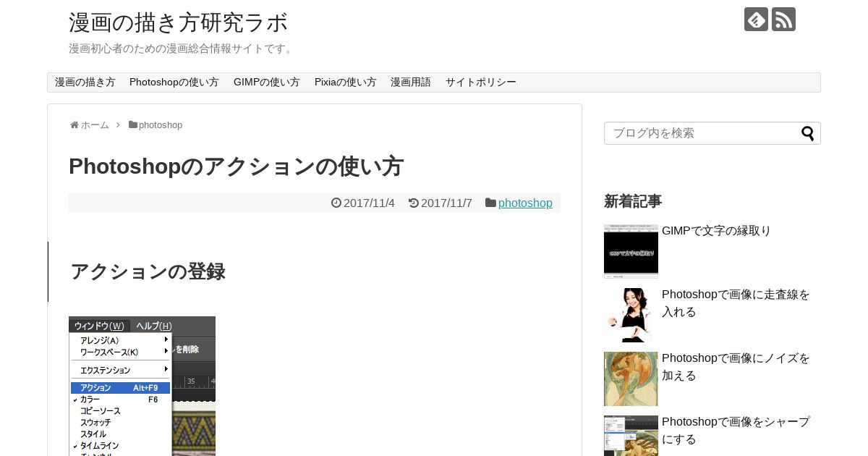Image resolution: width=868 pixels, height=456 pixels.
Task: Open the Feedly subscribe icon
Action: point(756,20)
